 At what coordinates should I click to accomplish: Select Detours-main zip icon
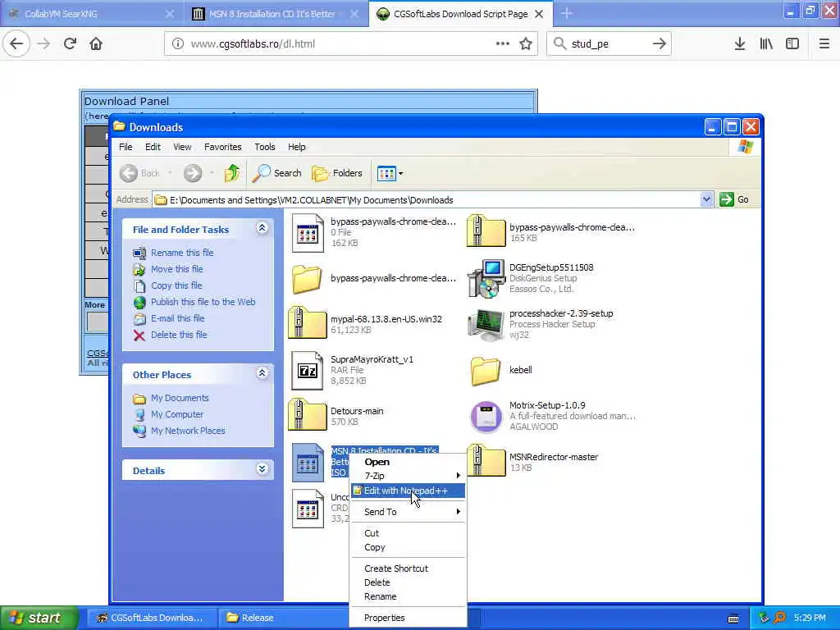point(308,414)
